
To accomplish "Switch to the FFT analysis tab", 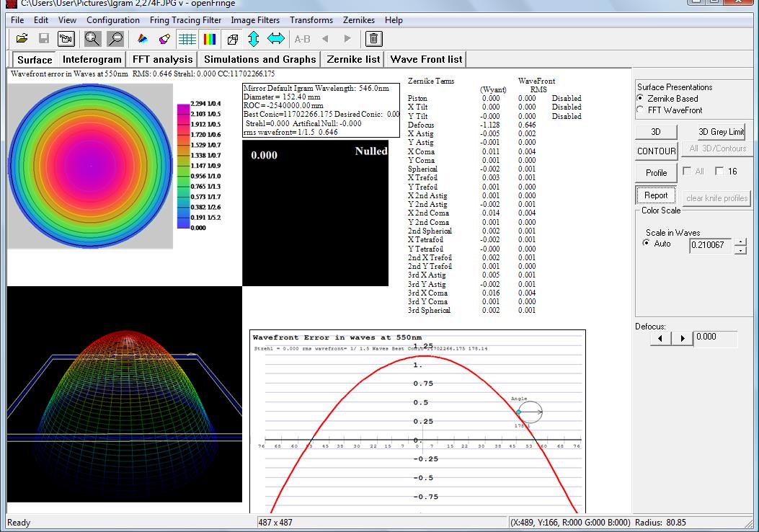I will 162,59.
